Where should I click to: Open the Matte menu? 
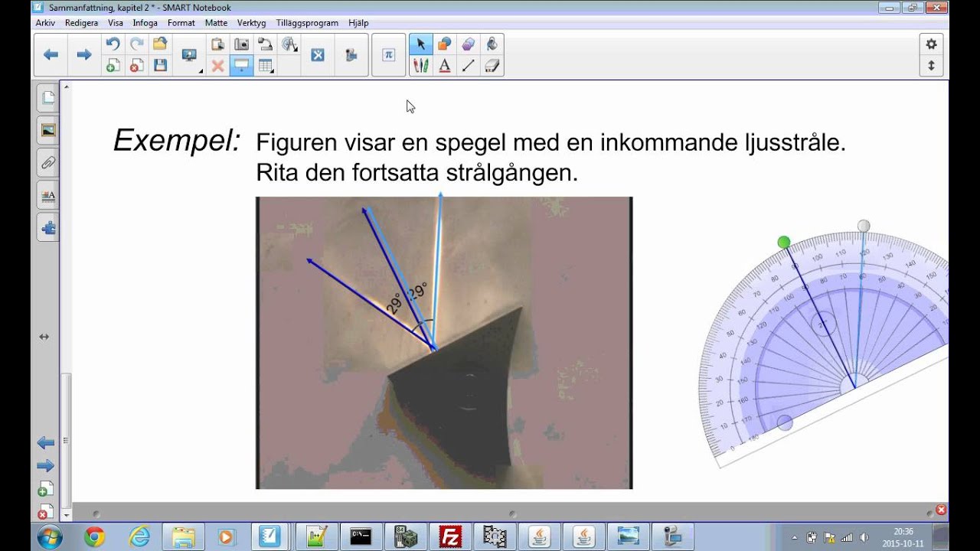[x=216, y=23]
